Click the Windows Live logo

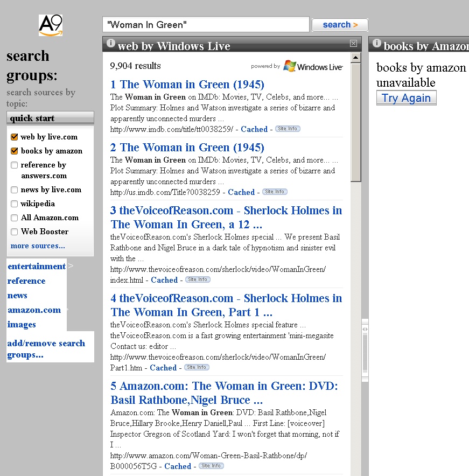coord(313,66)
